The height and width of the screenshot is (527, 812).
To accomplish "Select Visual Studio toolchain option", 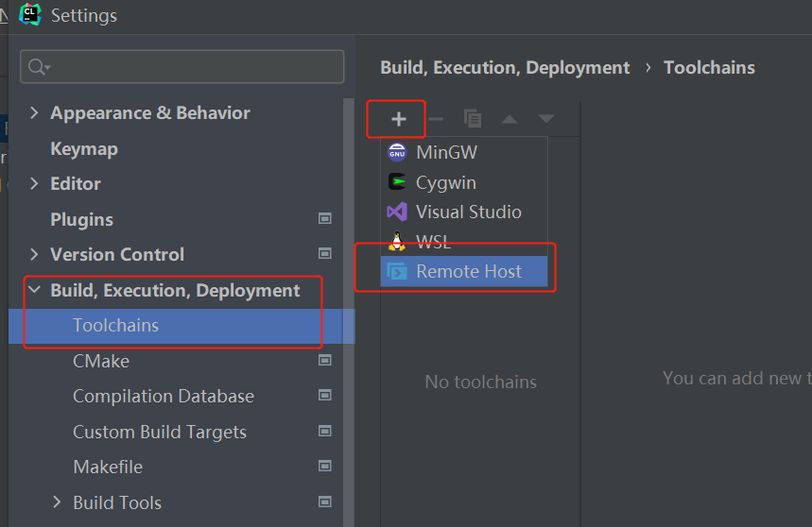I will (464, 212).
